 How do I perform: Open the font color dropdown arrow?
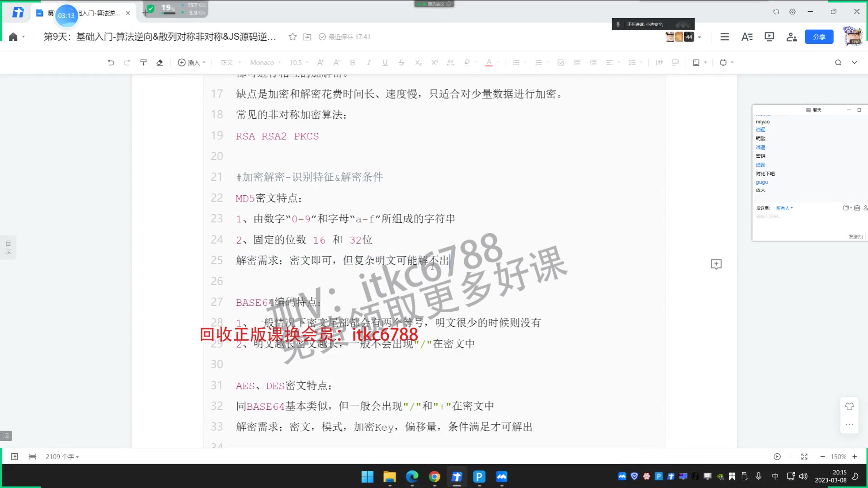(498, 62)
